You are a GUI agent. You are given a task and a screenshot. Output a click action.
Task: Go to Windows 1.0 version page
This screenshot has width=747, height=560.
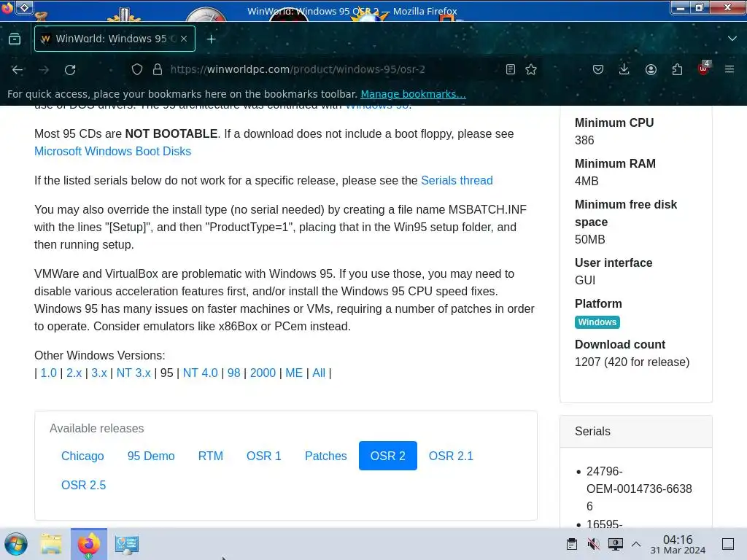[49, 373]
